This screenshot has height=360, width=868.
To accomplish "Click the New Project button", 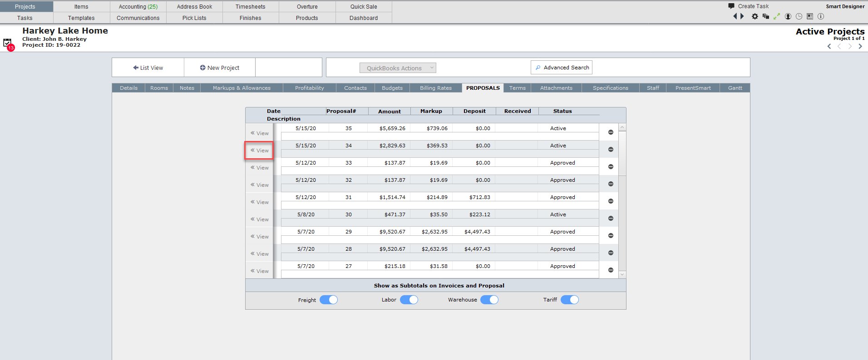I will pos(220,68).
